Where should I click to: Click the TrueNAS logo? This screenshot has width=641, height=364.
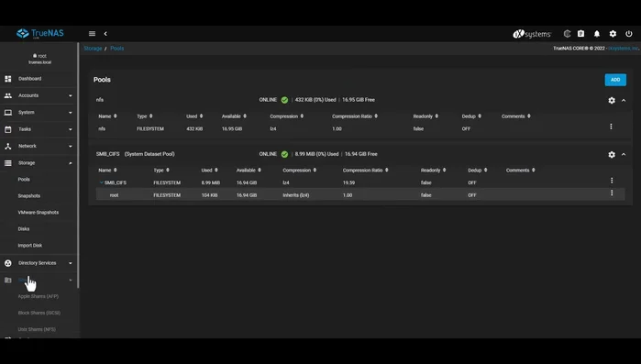tap(40, 34)
